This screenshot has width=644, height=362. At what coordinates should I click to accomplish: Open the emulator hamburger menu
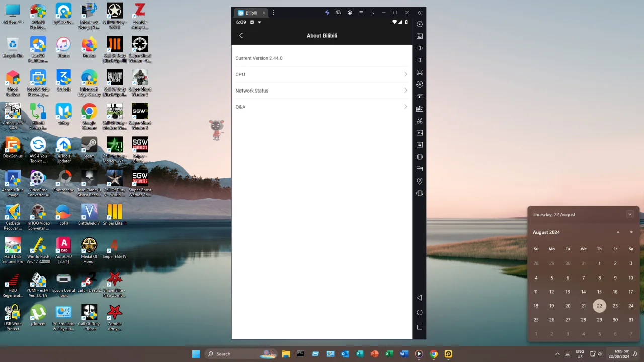(361, 13)
